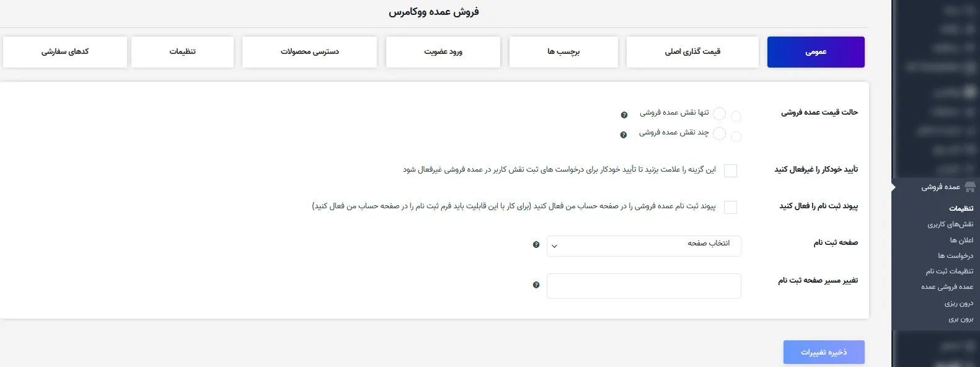Tick تأیید خودکار را غیرفعال کنید checkbox
The width and height of the screenshot is (980, 367).
(730, 170)
